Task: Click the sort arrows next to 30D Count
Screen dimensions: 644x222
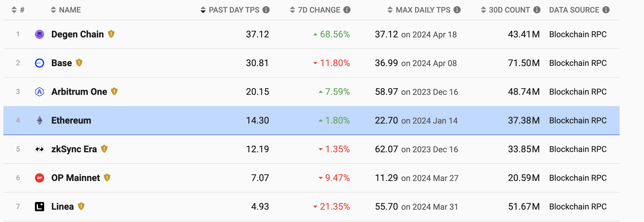Action: 484,10
